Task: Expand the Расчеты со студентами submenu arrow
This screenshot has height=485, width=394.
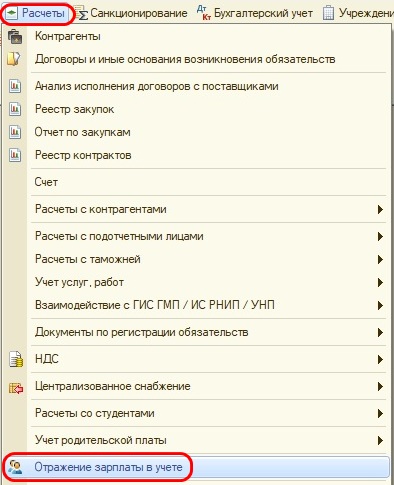Action: [x=380, y=413]
